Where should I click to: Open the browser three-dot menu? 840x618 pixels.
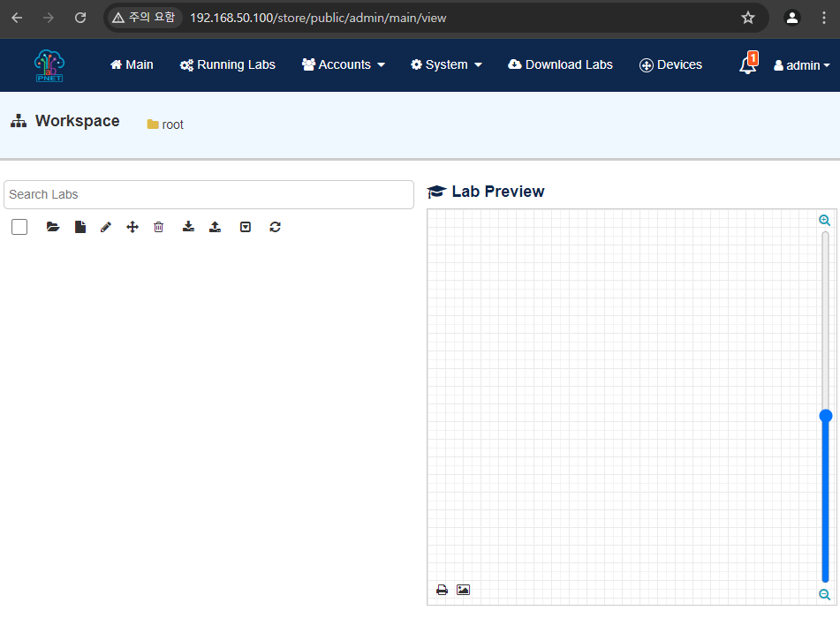pyautogui.click(x=824, y=18)
